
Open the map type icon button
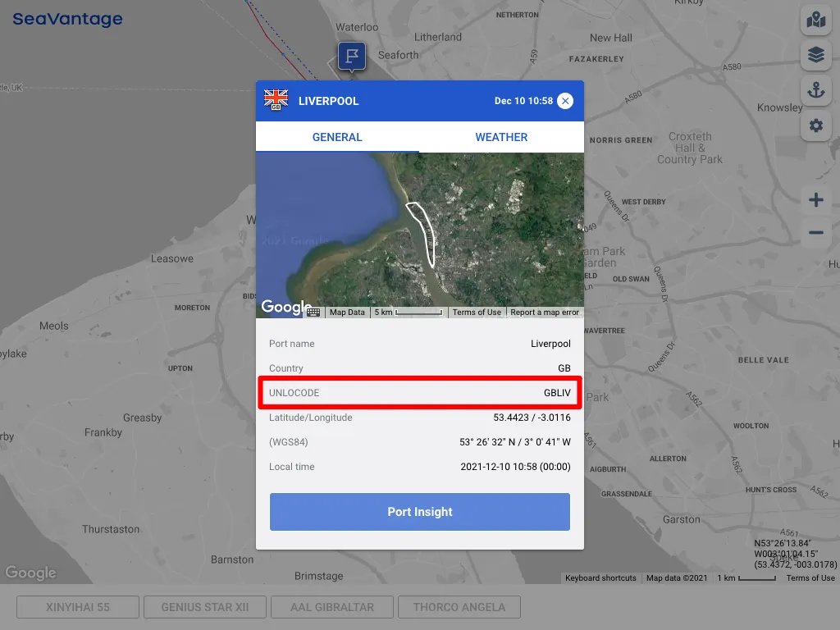tap(816, 20)
